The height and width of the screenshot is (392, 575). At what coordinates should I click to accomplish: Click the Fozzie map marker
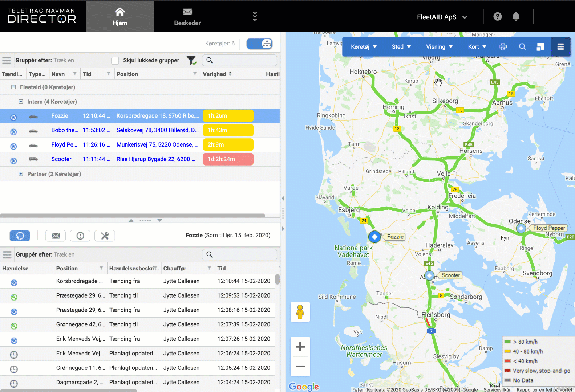374,237
